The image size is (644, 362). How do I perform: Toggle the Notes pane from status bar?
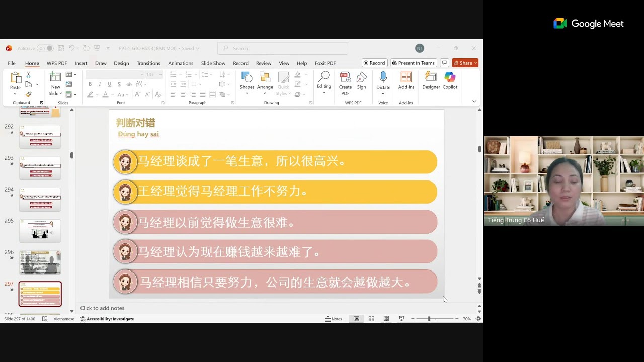[333, 319]
